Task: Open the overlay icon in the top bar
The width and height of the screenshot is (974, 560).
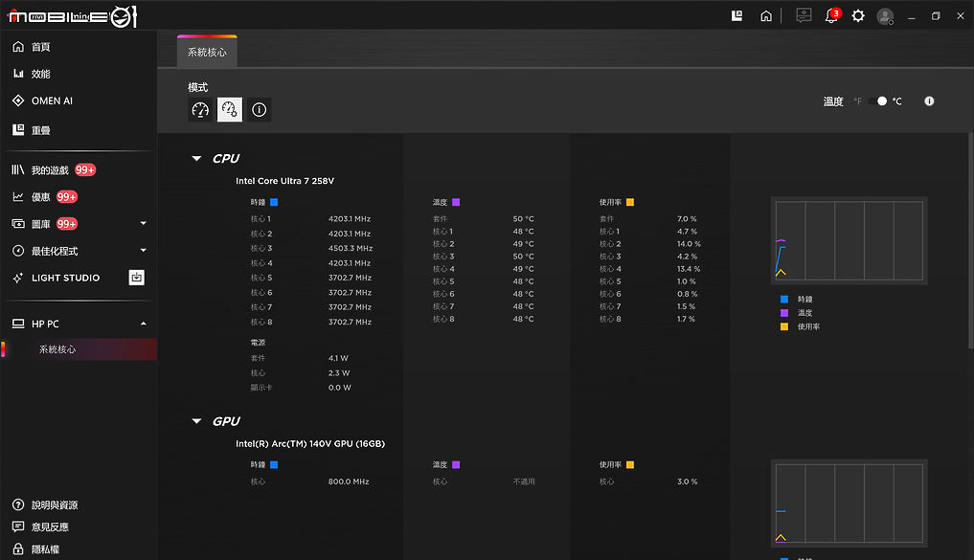Action: [736, 16]
